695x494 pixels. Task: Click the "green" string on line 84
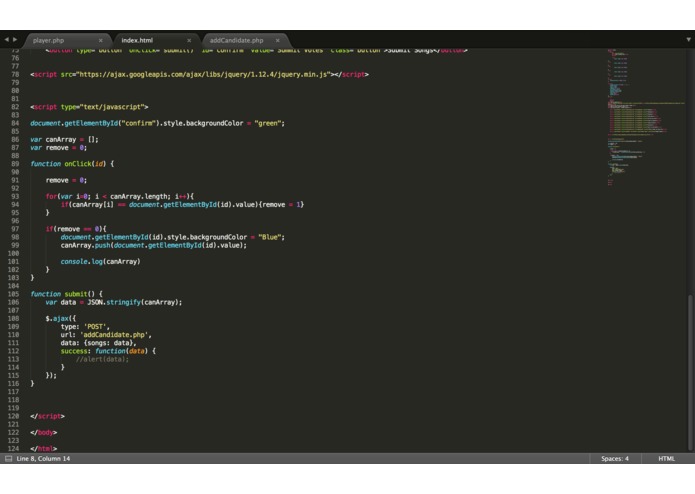point(268,124)
